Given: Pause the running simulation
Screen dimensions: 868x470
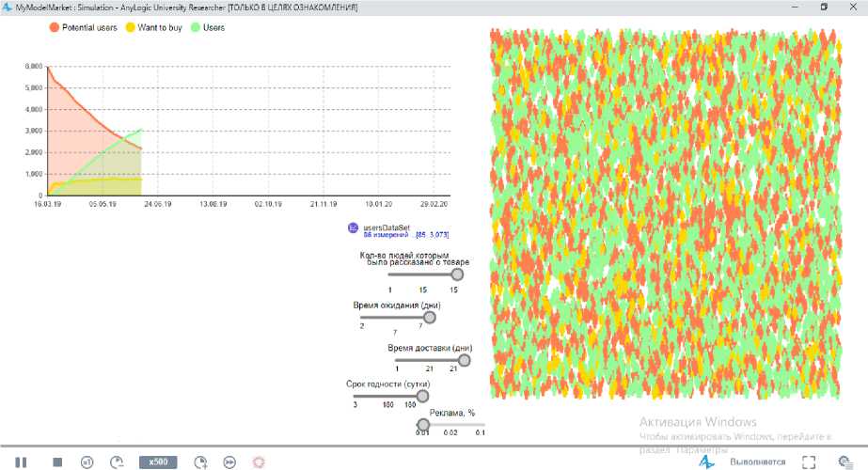Looking at the screenshot, I should click(x=22, y=462).
